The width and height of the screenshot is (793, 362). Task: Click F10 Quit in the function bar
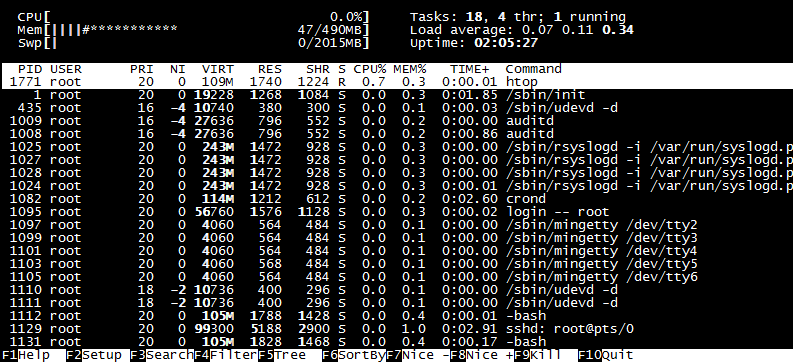click(606, 355)
